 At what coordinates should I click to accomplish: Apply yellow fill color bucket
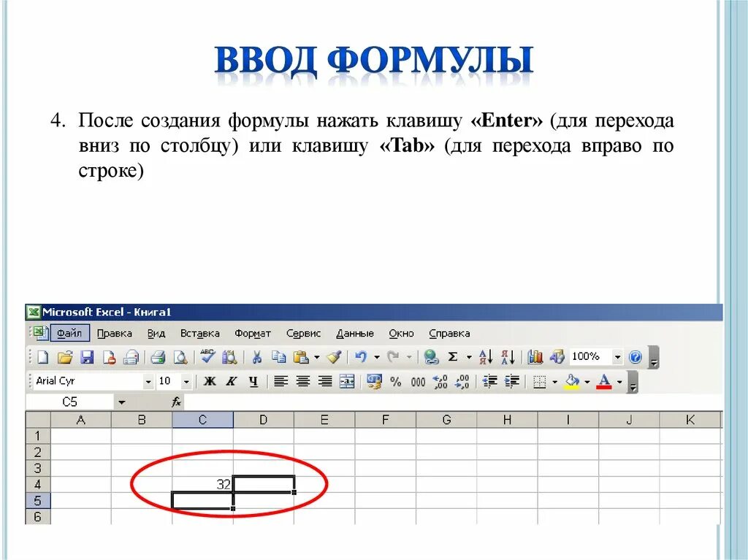tap(572, 382)
